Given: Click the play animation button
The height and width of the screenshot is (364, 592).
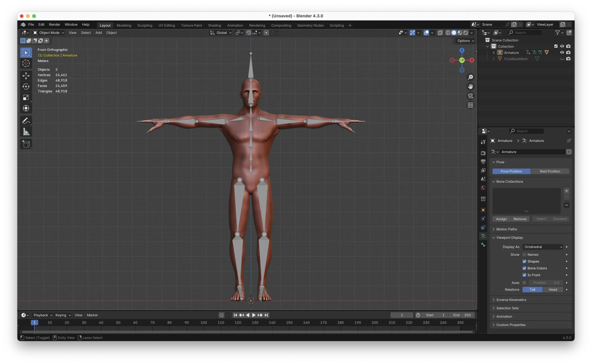Looking at the screenshot, I should point(254,315).
